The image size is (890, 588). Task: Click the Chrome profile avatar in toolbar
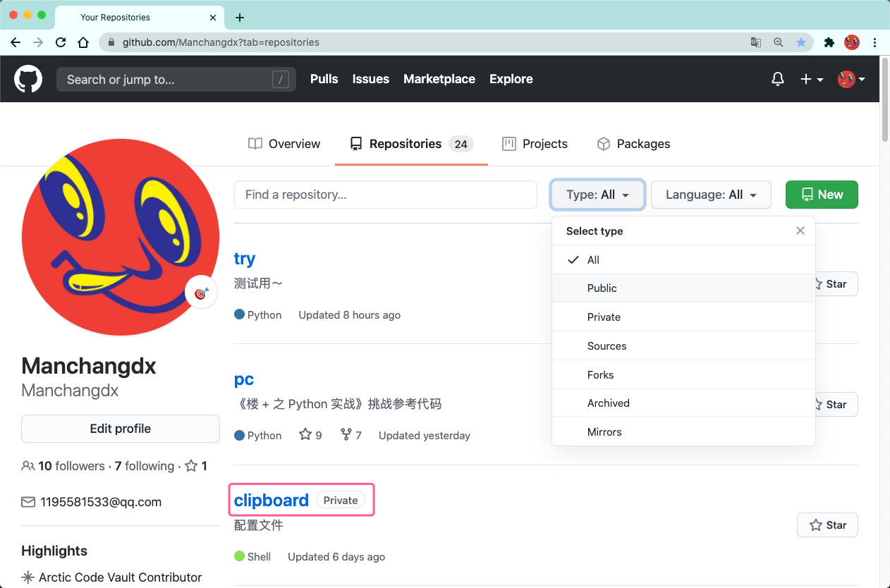pos(852,42)
